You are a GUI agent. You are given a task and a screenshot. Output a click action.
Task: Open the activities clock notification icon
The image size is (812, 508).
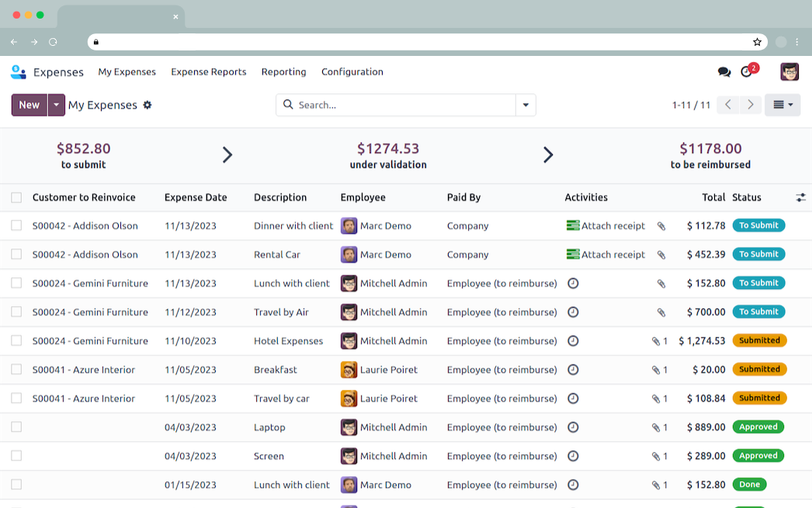747,72
